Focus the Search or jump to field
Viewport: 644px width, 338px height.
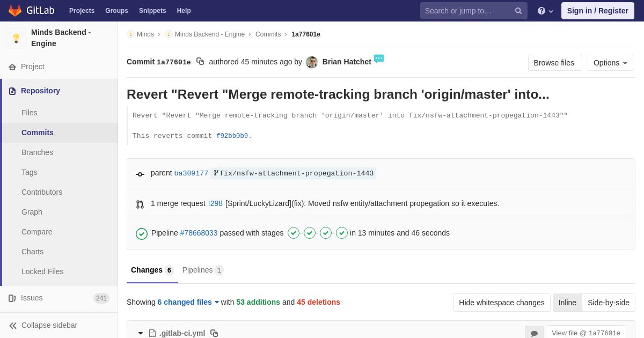click(x=466, y=11)
